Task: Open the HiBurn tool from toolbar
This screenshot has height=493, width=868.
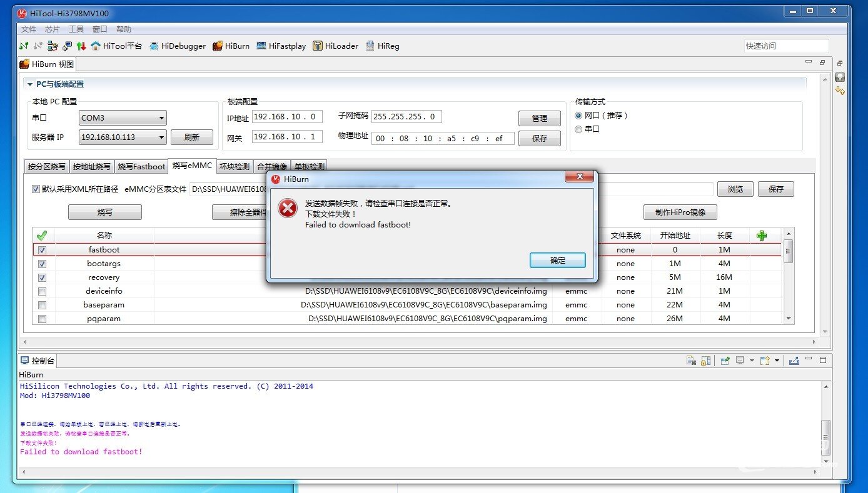Action: click(231, 46)
